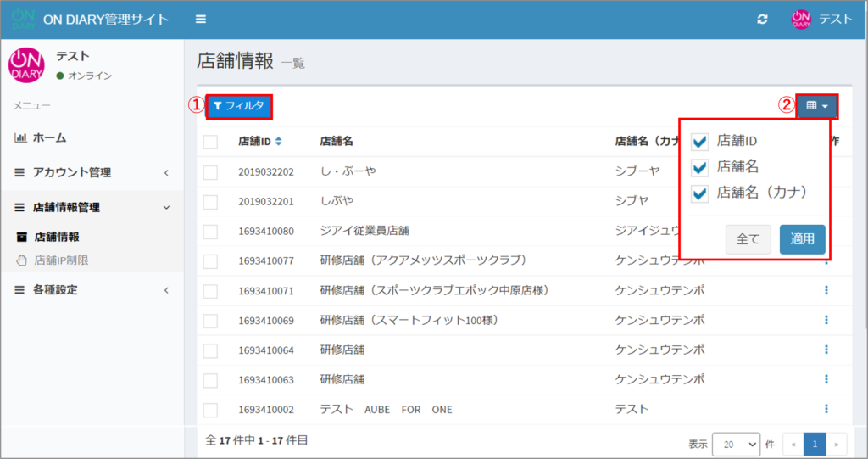Click three-dot action icon for テスト AUBE row
This screenshot has width=868, height=459.
(826, 409)
